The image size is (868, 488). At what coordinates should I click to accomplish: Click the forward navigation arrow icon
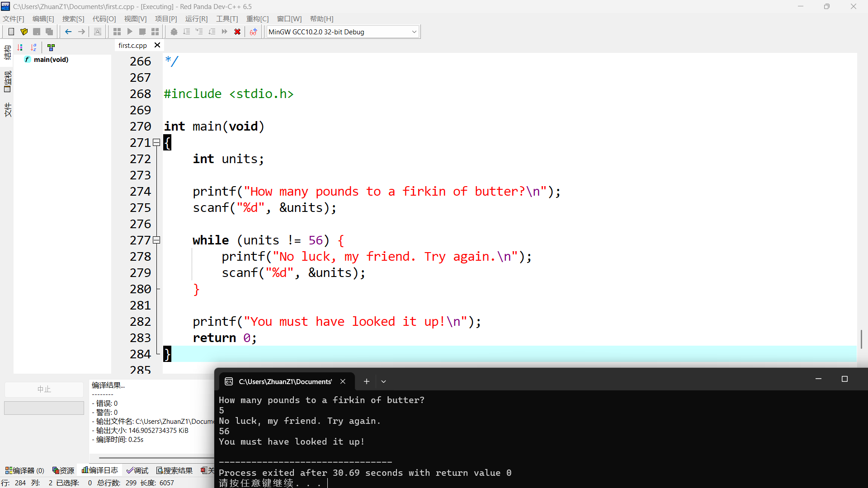point(81,32)
